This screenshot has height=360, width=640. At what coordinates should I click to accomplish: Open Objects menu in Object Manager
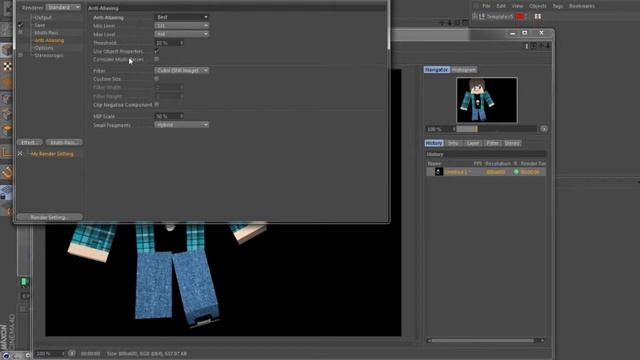point(538,6)
